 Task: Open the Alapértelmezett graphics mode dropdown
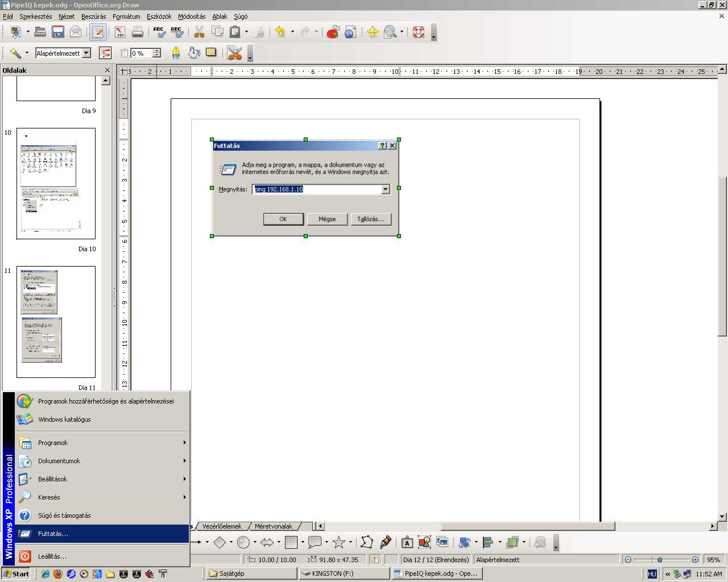[x=87, y=53]
